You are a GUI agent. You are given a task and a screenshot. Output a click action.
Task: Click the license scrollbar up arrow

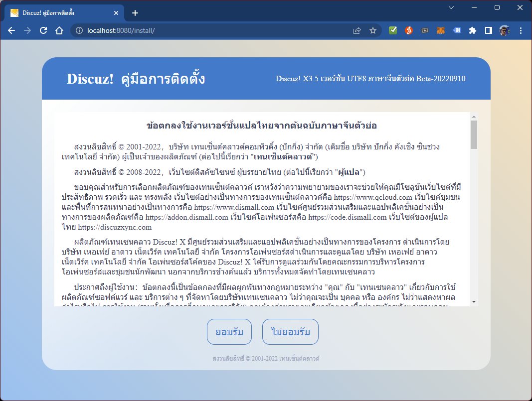pos(474,117)
